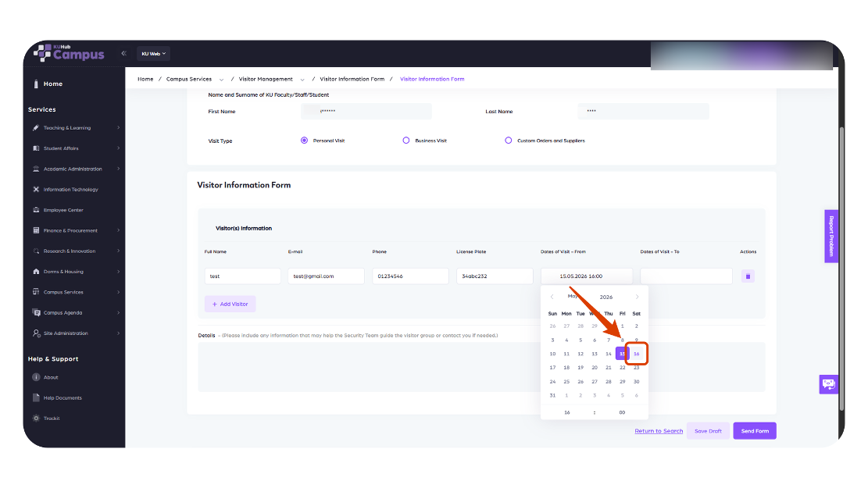Click the Save Draft button
The image size is (868, 488).
pos(708,431)
